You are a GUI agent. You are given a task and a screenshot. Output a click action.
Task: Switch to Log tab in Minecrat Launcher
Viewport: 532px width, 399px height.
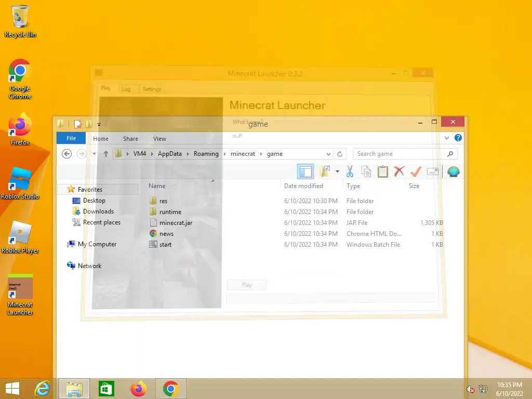pos(126,89)
